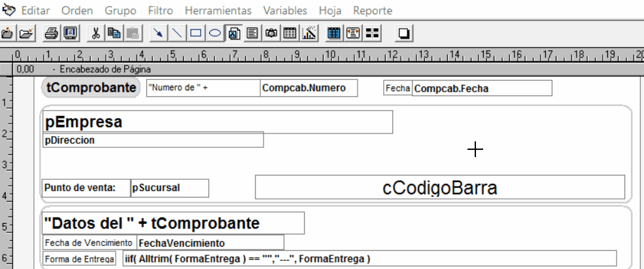Select the table grid tool

coord(290,33)
